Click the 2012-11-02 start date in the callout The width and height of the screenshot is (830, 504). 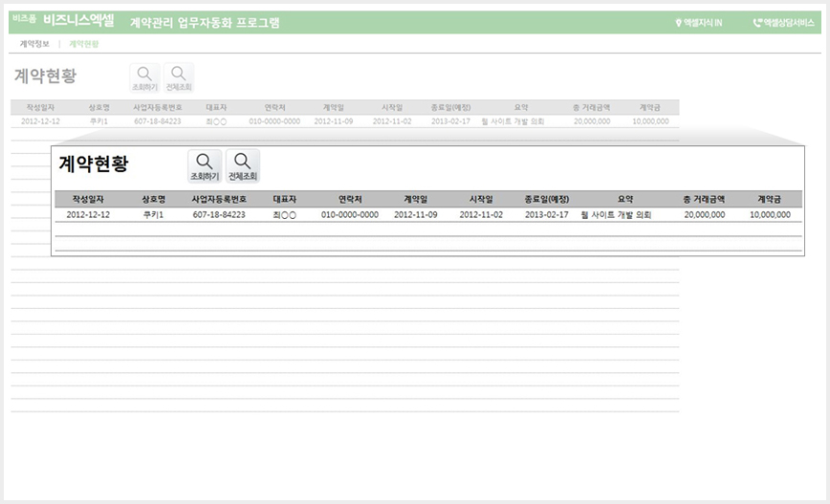481,214
